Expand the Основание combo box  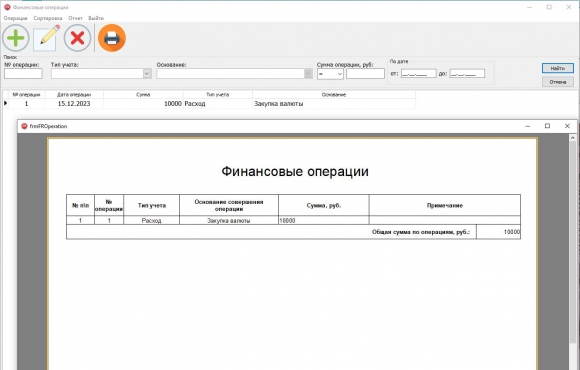click(308, 74)
